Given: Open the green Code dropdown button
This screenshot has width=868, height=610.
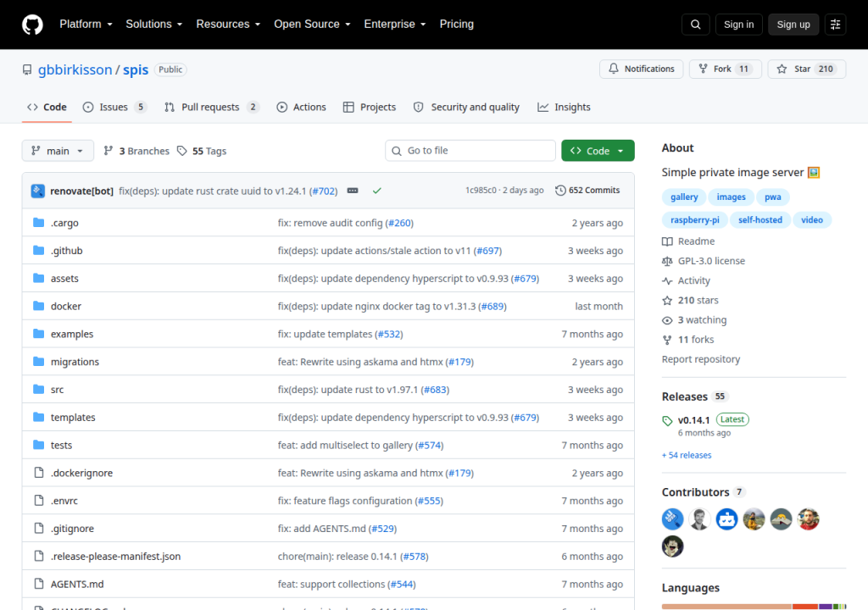Looking at the screenshot, I should (598, 151).
